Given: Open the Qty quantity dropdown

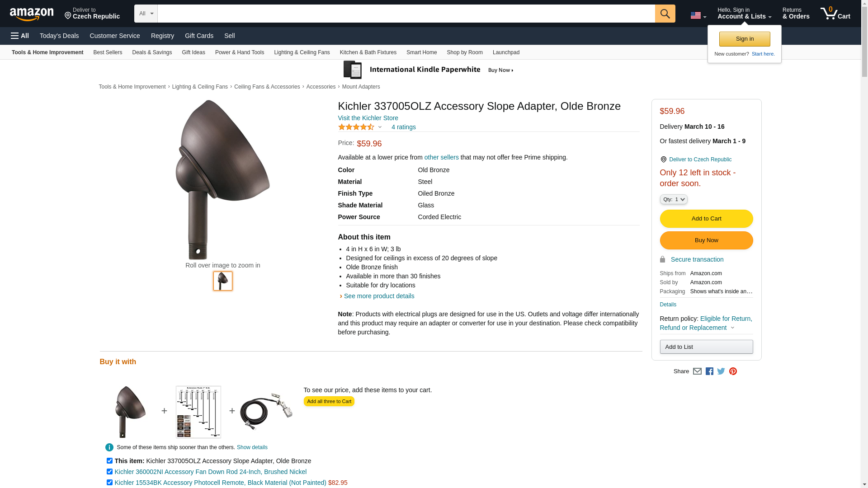Looking at the screenshot, I should point(673,199).
